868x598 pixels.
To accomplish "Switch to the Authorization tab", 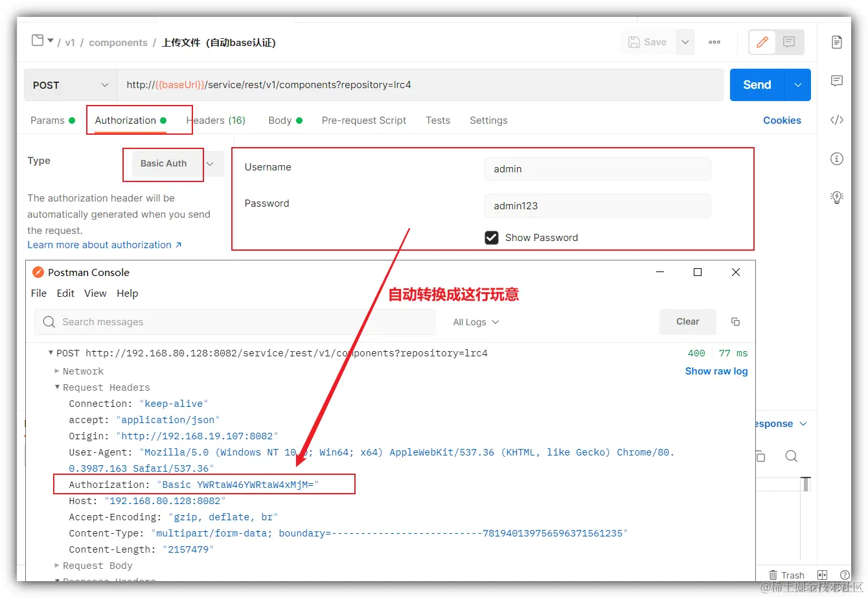I will [131, 121].
